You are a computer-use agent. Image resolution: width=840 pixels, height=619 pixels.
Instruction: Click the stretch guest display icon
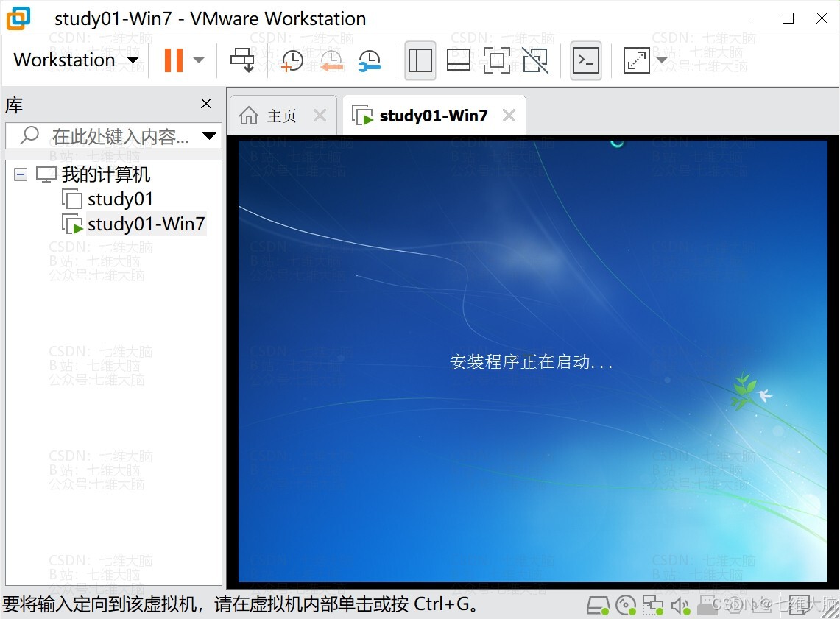point(636,60)
